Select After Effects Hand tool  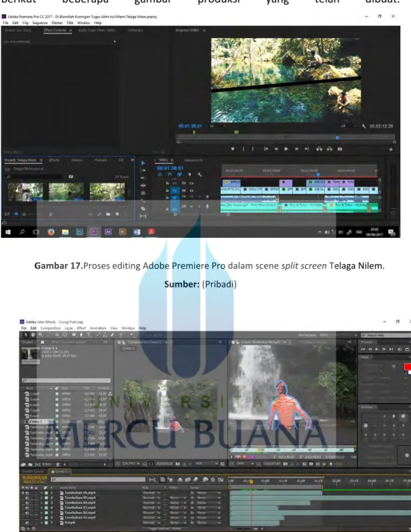[33, 335]
